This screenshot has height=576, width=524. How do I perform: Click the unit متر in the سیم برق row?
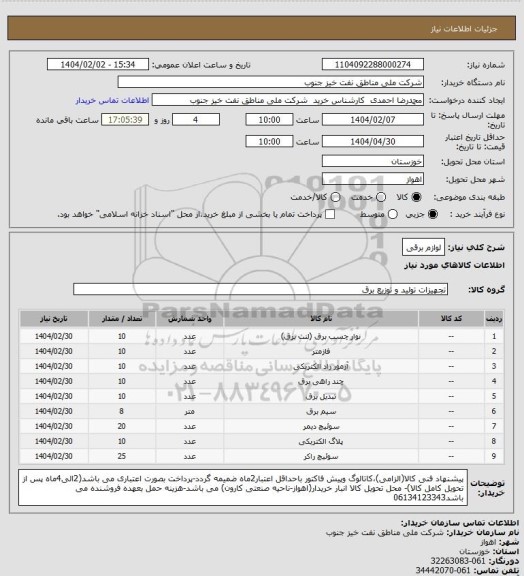click(x=190, y=411)
